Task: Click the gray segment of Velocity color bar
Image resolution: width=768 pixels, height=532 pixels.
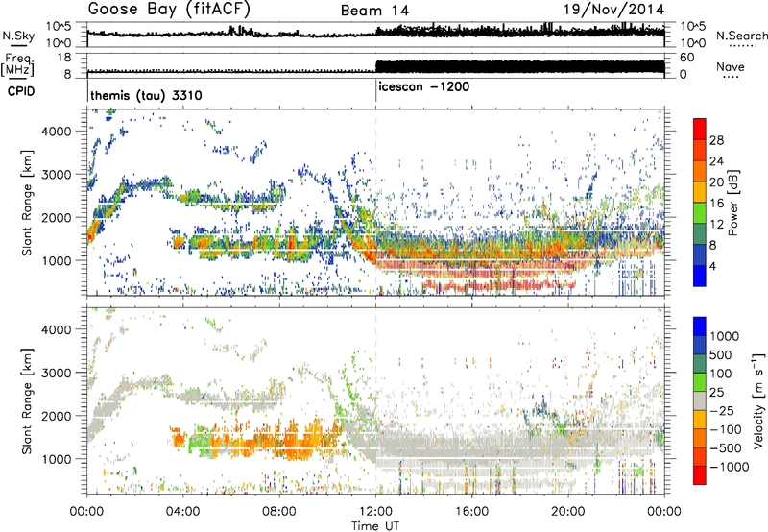Action: [x=700, y=400]
